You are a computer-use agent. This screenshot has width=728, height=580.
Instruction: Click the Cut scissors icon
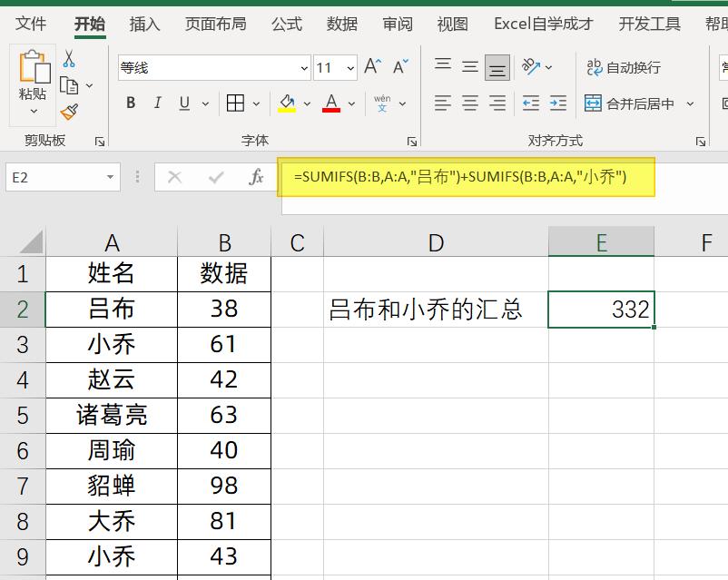pyautogui.click(x=68, y=56)
